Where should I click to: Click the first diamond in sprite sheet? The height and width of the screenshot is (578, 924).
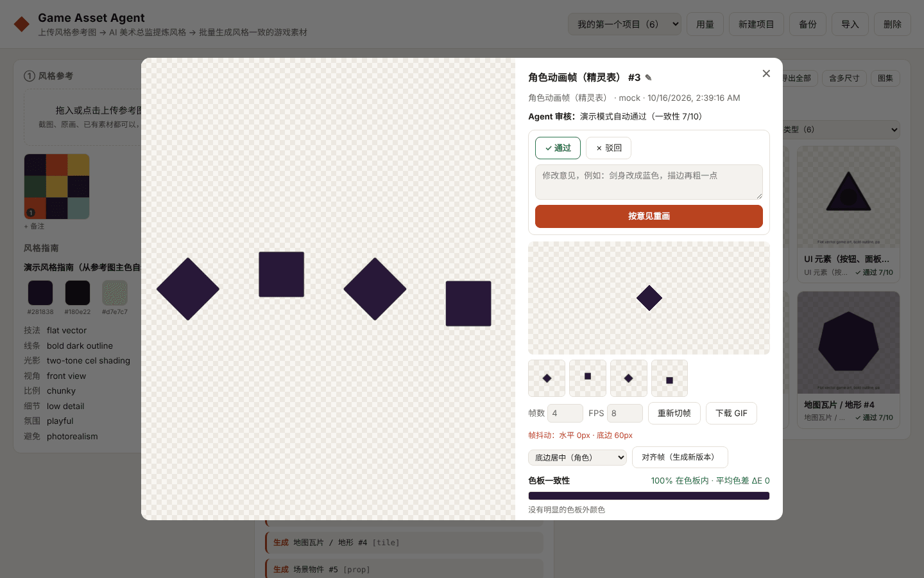click(x=188, y=289)
